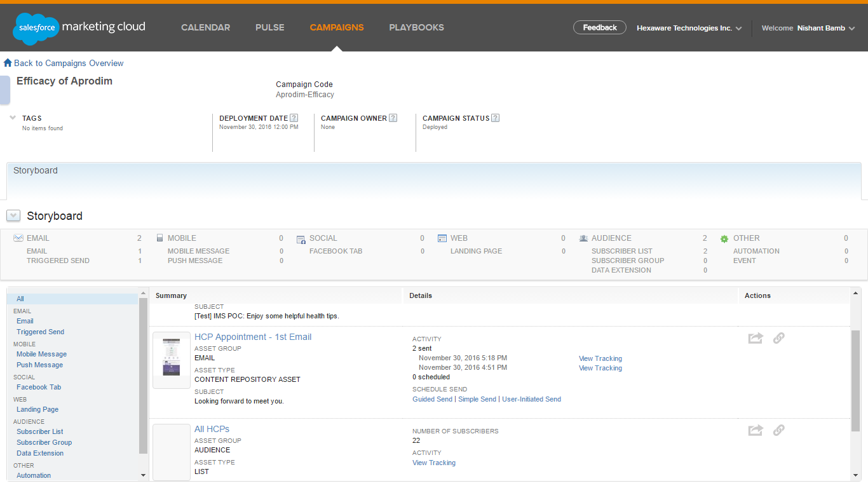This screenshot has width=868, height=488.
Task: Click the link icon for All HCPs row
Action: point(778,430)
